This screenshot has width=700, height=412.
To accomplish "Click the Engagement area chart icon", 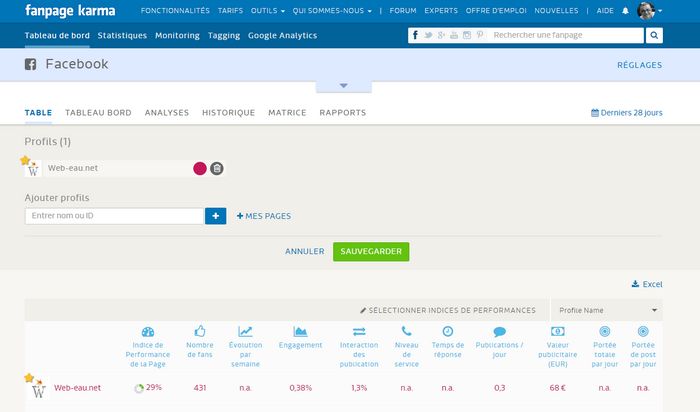I will pyautogui.click(x=300, y=331).
